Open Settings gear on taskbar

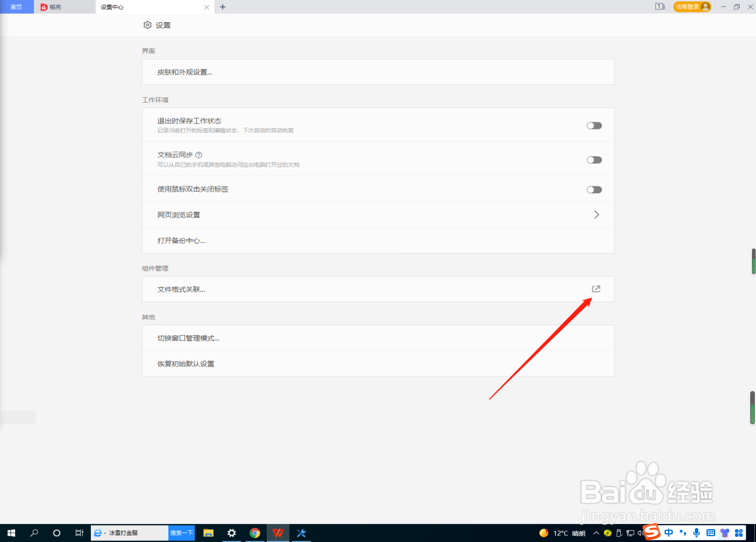pyautogui.click(x=232, y=533)
